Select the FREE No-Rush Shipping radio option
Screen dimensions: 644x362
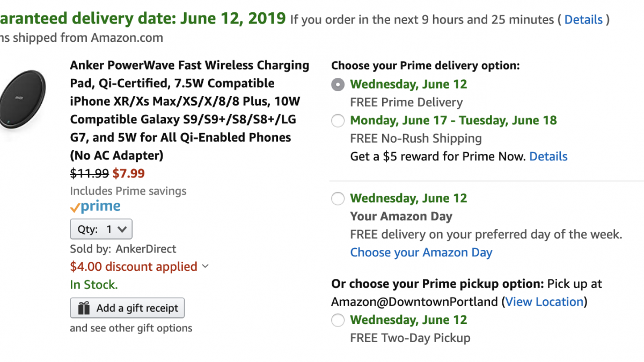(x=338, y=121)
